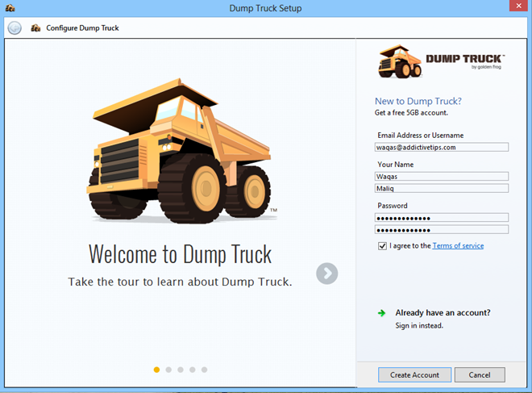
Task: Select the third tour page dot
Action: tap(181, 370)
